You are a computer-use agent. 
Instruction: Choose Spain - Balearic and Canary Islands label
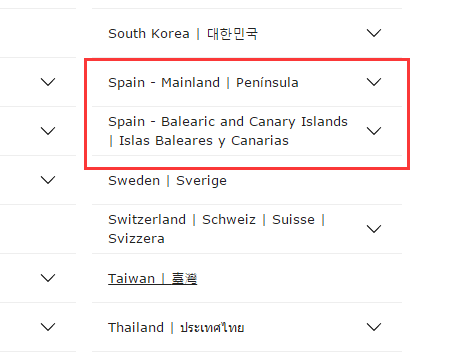tap(228, 131)
